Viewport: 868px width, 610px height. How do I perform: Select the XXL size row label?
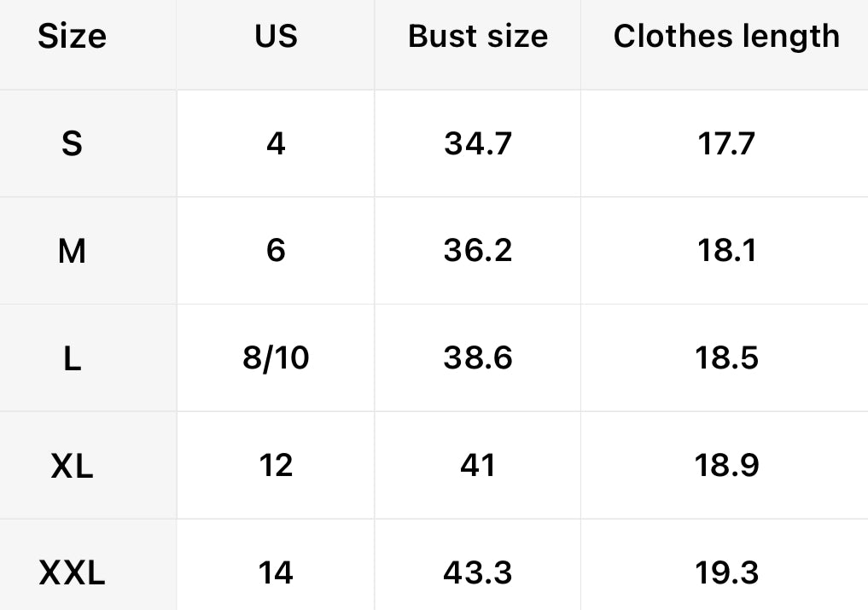73,573
